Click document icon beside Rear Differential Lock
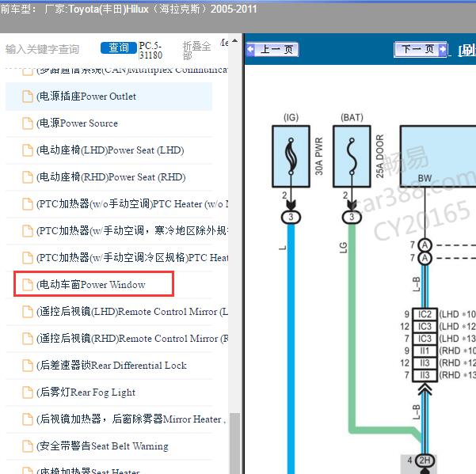The width and height of the screenshot is (476, 474). (28, 366)
